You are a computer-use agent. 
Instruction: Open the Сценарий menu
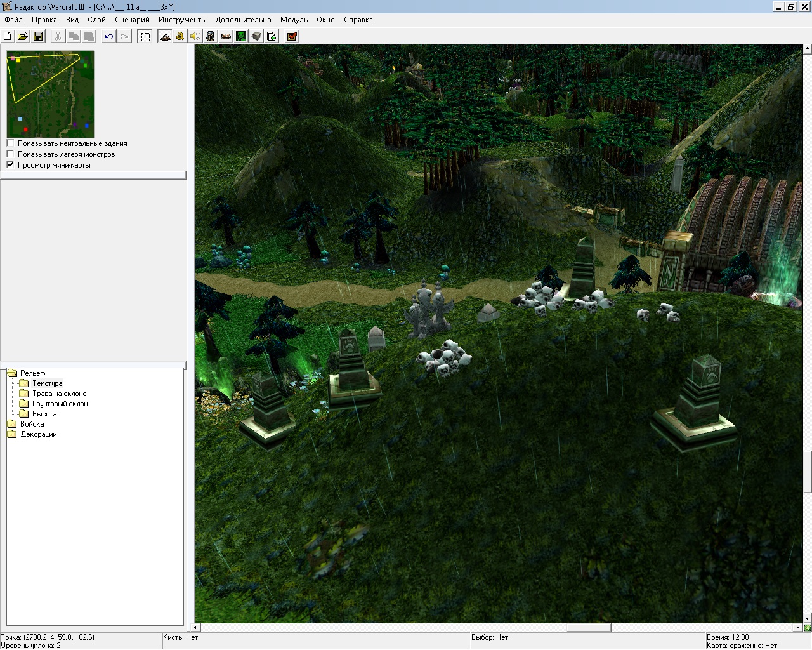click(132, 20)
